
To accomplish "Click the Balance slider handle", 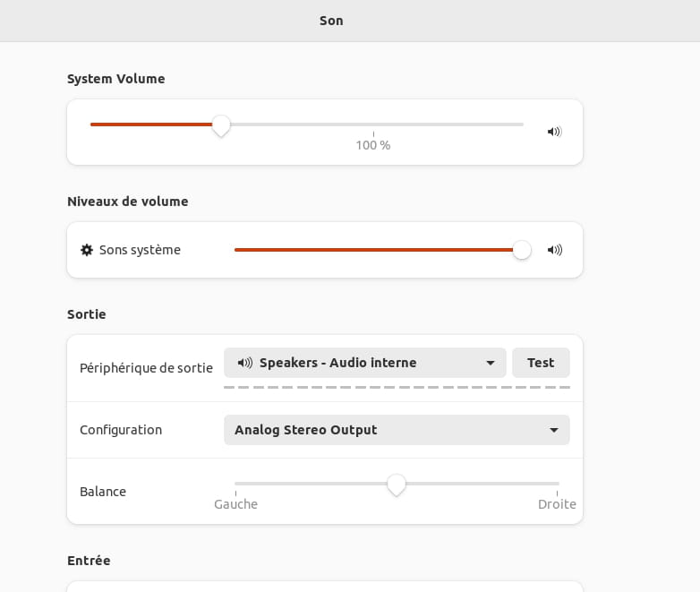I will click(396, 485).
